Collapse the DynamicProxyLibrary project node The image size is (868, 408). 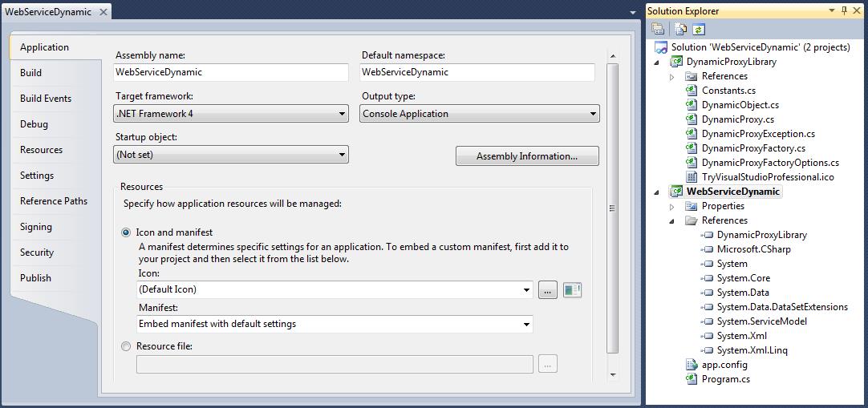click(x=658, y=62)
